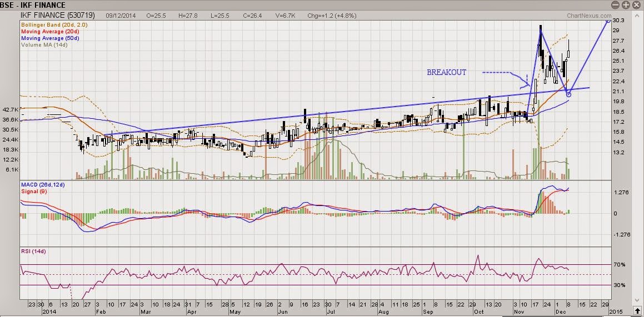Click the price axis label '23.7'
This screenshot has width=644, height=317.
[618, 71]
